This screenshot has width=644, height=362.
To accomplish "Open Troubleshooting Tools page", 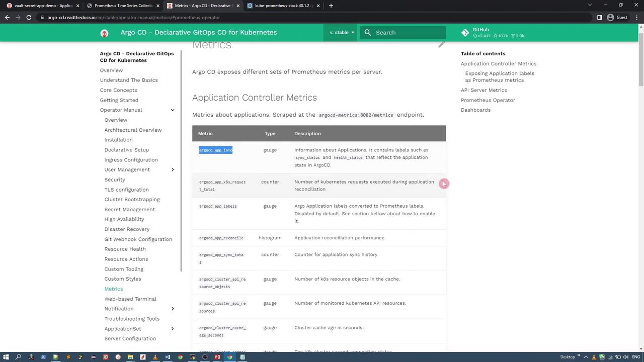I will (x=132, y=319).
